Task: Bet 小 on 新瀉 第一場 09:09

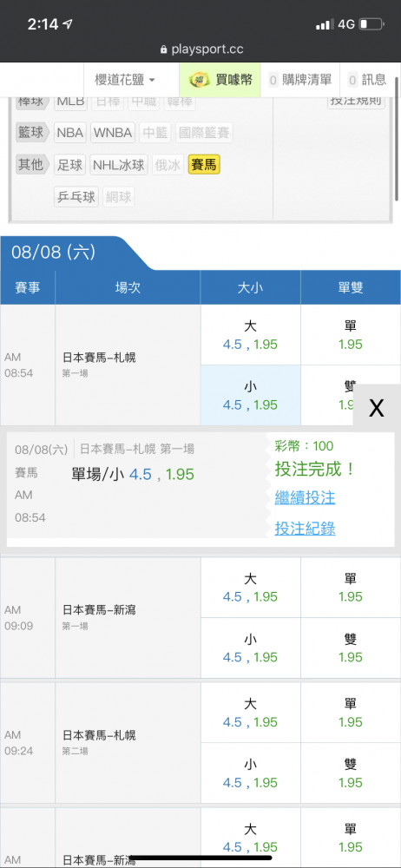Action: pyautogui.click(x=250, y=648)
